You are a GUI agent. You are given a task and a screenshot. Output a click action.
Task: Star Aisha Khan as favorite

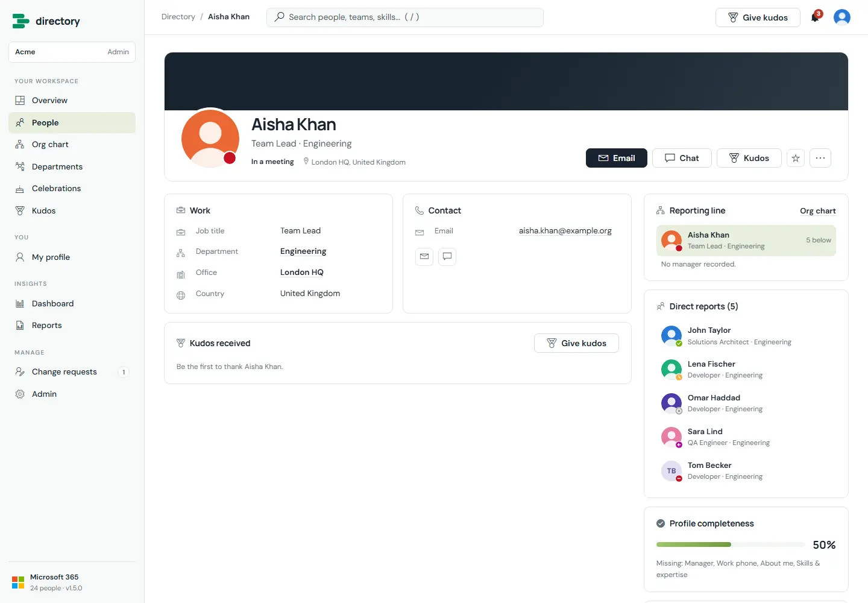[796, 158]
